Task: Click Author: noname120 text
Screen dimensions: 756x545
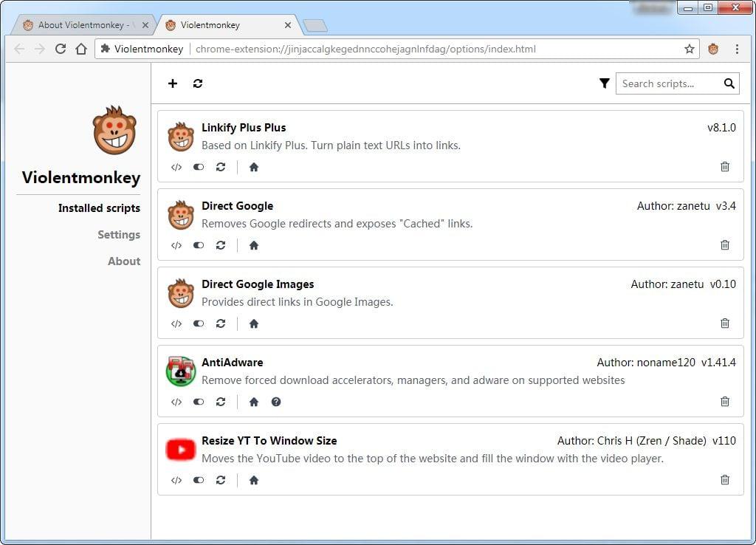Action: click(x=646, y=362)
